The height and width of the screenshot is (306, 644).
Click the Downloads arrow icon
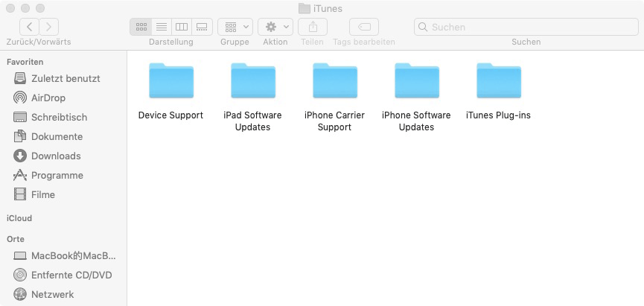(x=19, y=156)
